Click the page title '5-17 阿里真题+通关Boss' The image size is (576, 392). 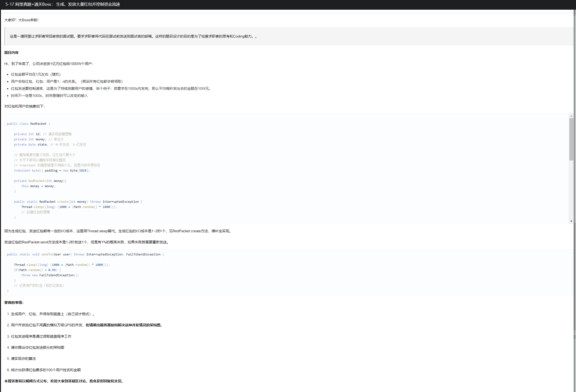pos(62,4)
